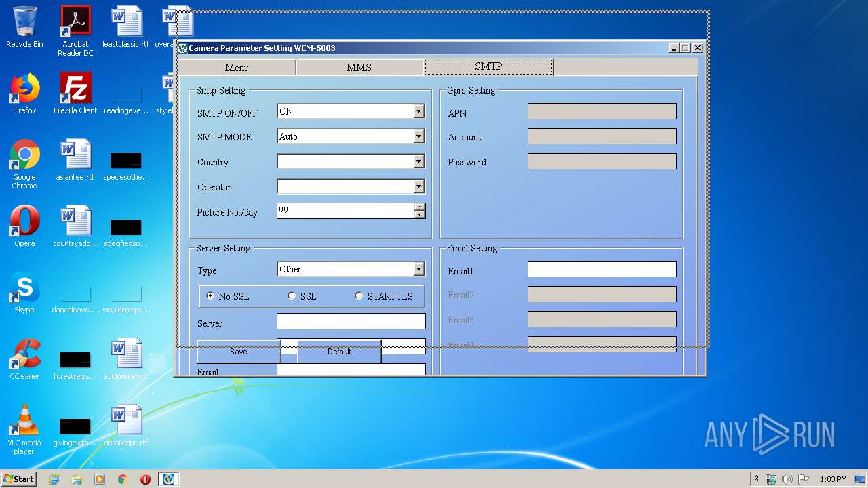Expand the SMTP MODE dropdown
This screenshot has width=868, height=488.
pos(418,137)
